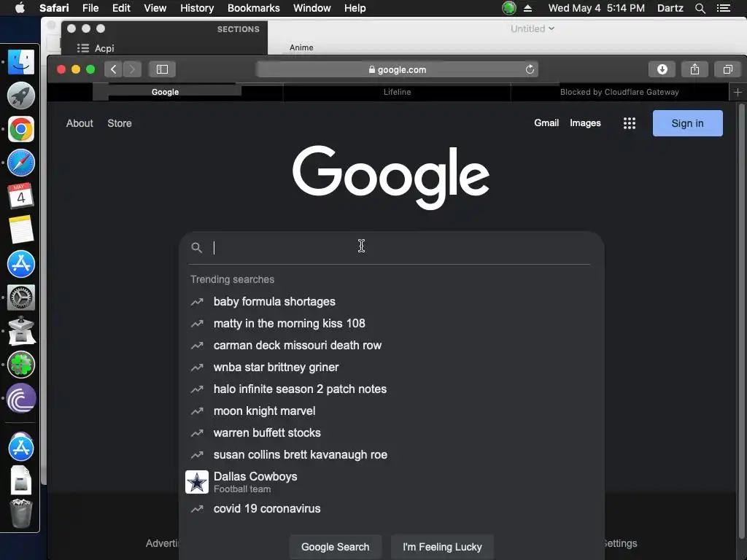
Task: Open the Edit menu
Action: pos(121,8)
